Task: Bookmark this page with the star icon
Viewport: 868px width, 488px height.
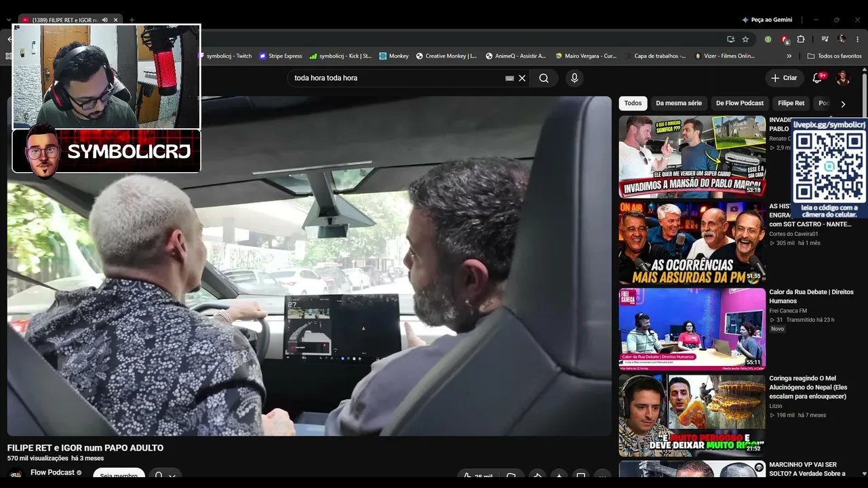Action: pyautogui.click(x=745, y=39)
